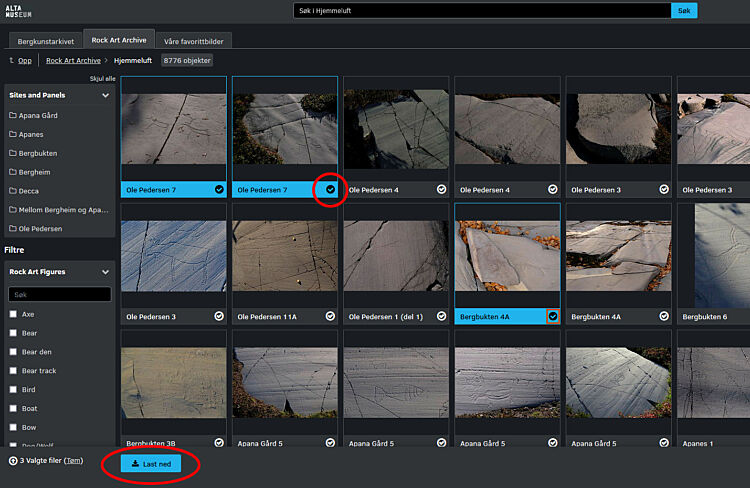The image size is (750, 488).
Task: Switch to the Bergkunstarkivet tab
Action: pos(46,41)
